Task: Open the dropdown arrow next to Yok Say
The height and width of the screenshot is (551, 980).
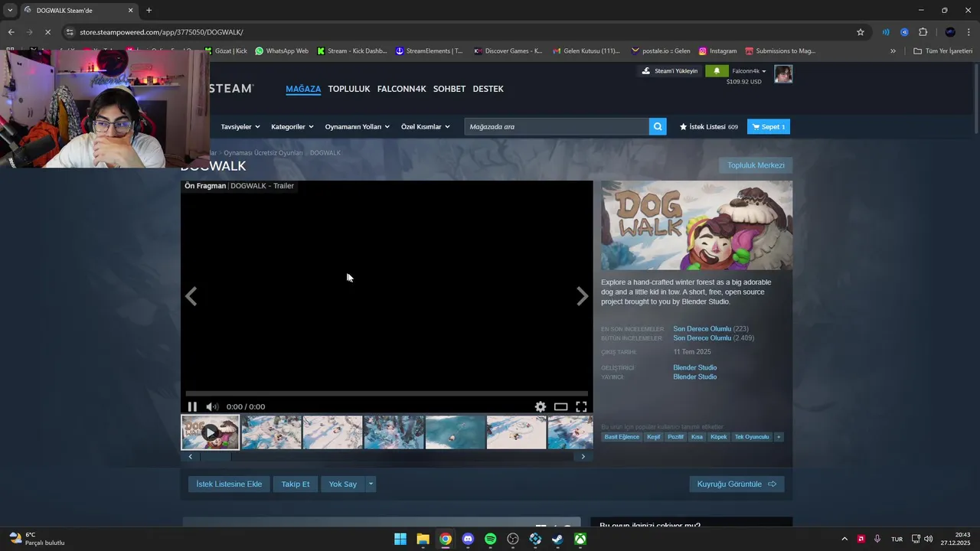Action: pos(371,484)
